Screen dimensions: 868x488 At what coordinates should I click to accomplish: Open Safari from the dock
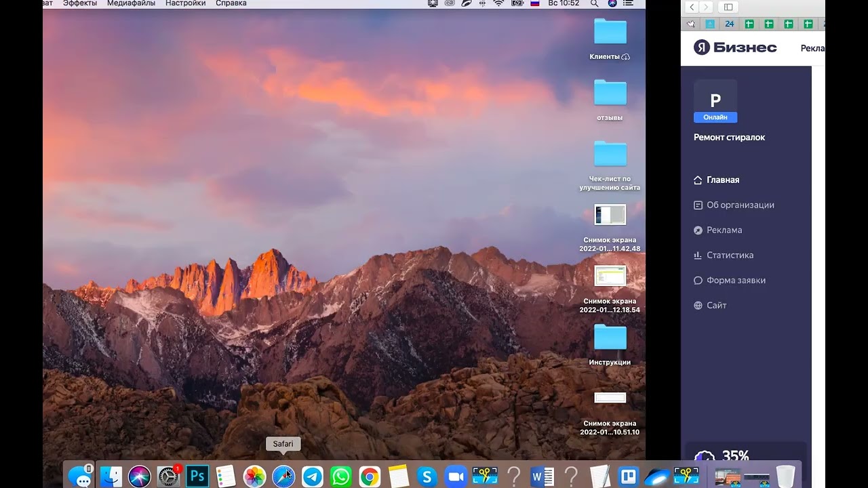click(283, 476)
